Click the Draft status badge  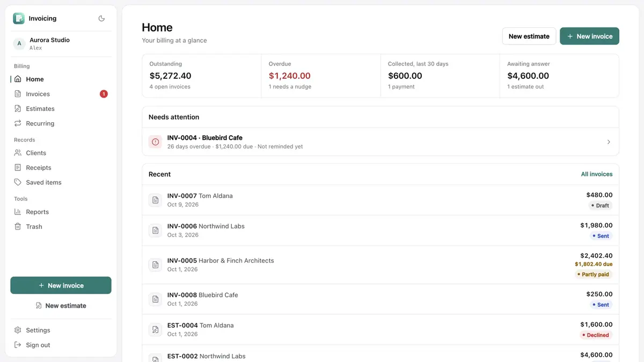click(x=600, y=205)
